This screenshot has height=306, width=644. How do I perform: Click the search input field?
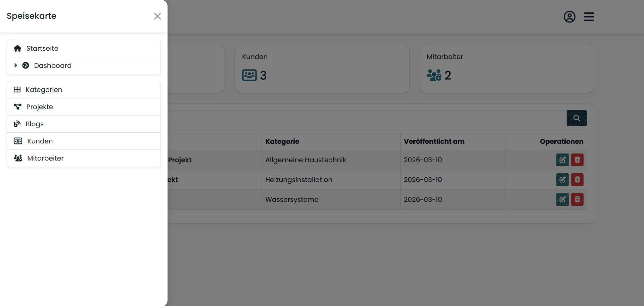[x=366, y=118]
